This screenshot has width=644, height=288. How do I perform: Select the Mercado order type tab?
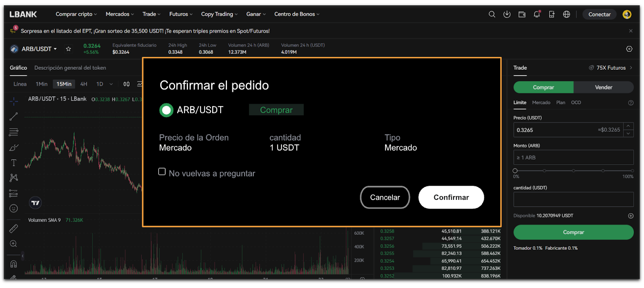click(x=541, y=103)
